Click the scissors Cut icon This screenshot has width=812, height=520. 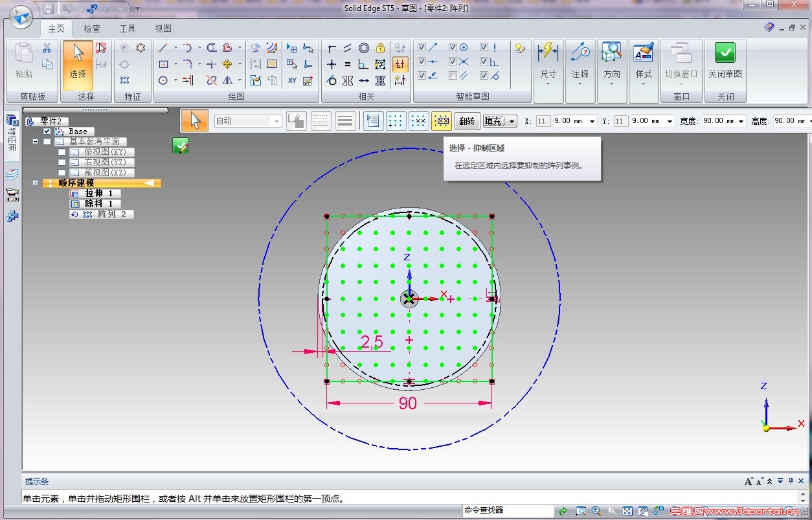pyautogui.click(x=47, y=48)
